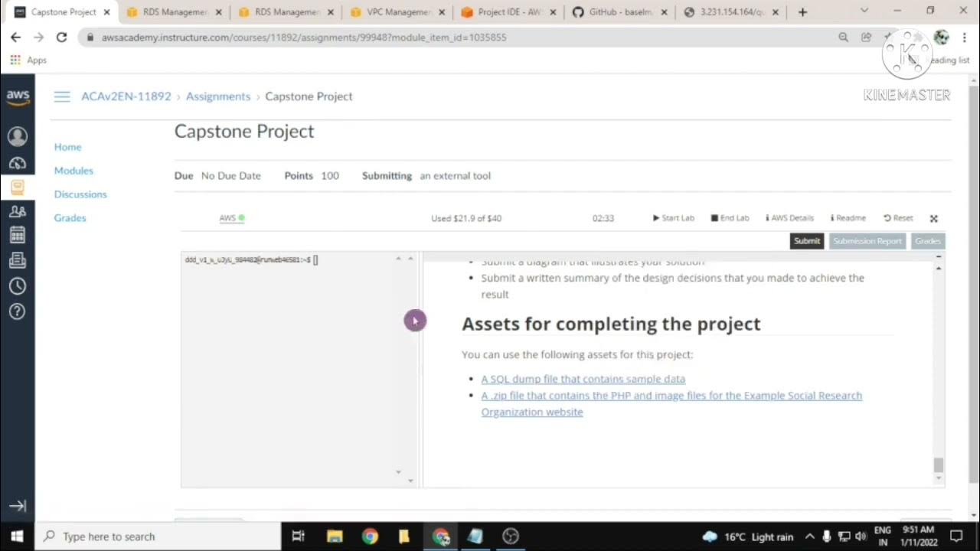The image size is (980, 551).
Task: Open the Groups icon in sidebar
Action: [x=18, y=211]
